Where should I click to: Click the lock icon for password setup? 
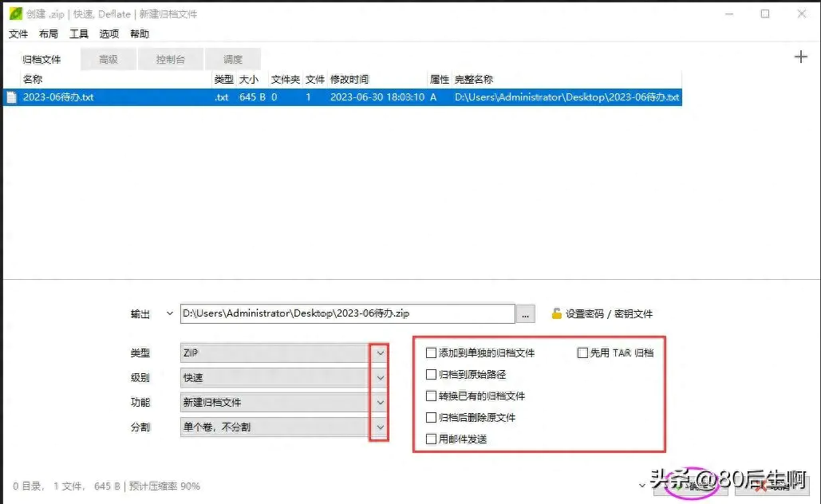[556, 314]
